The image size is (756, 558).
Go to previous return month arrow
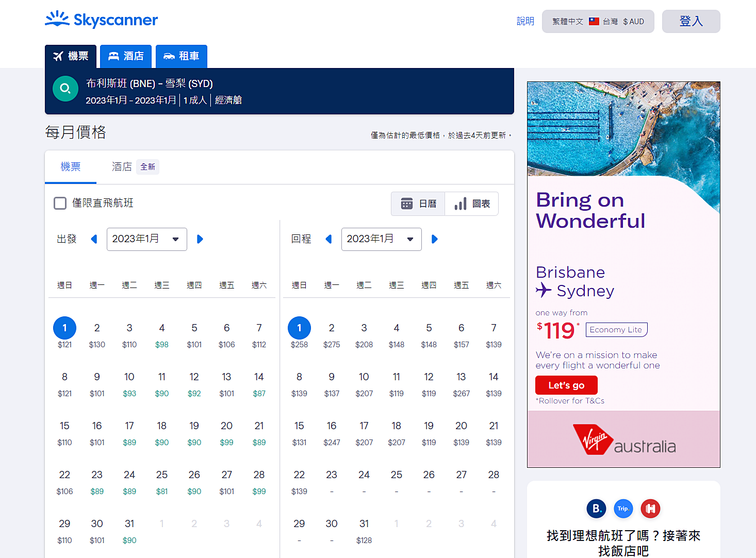pos(328,239)
